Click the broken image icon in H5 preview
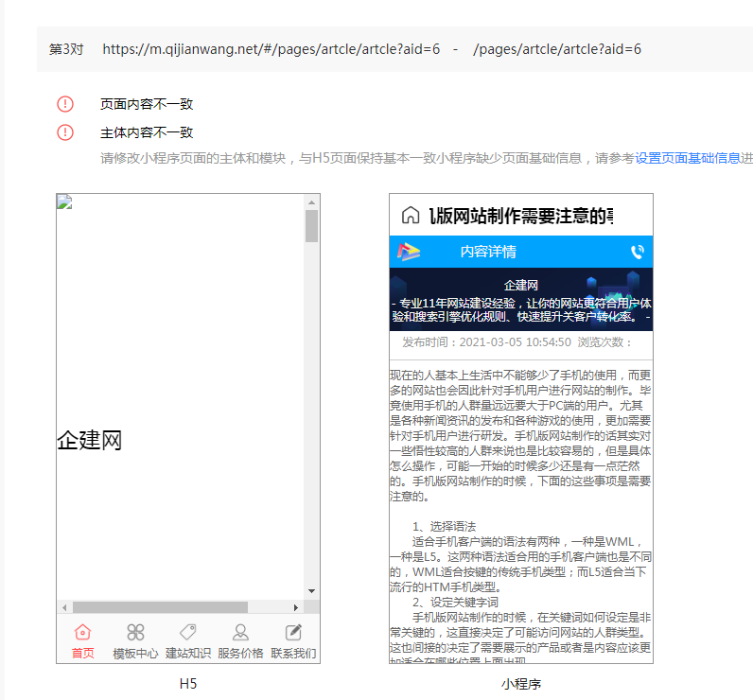 click(x=64, y=202)
